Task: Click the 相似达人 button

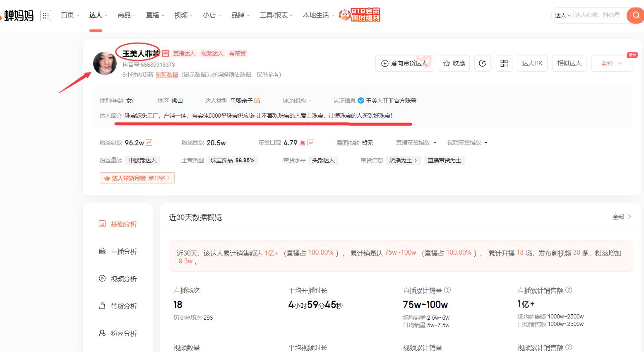Action: [x=569, y=63]
